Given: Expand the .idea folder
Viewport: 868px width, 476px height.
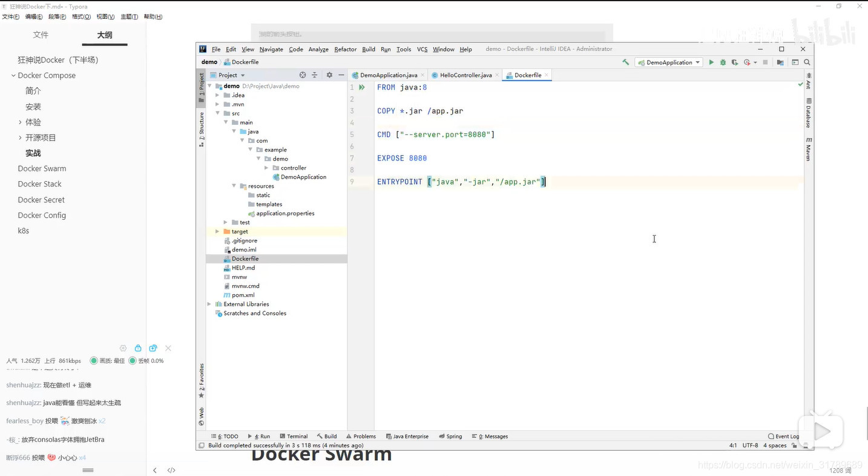Looking at the screenshot, I should (218, 95).
